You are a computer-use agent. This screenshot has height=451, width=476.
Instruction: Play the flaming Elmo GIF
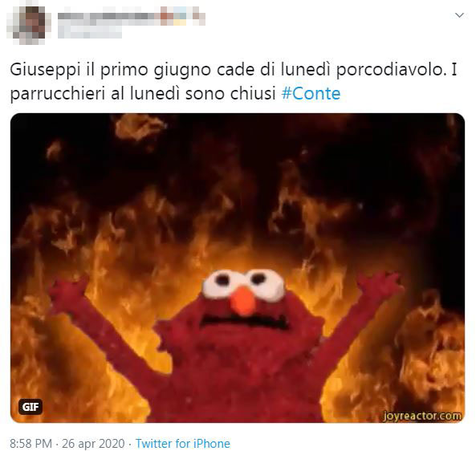tap(238, 268)
